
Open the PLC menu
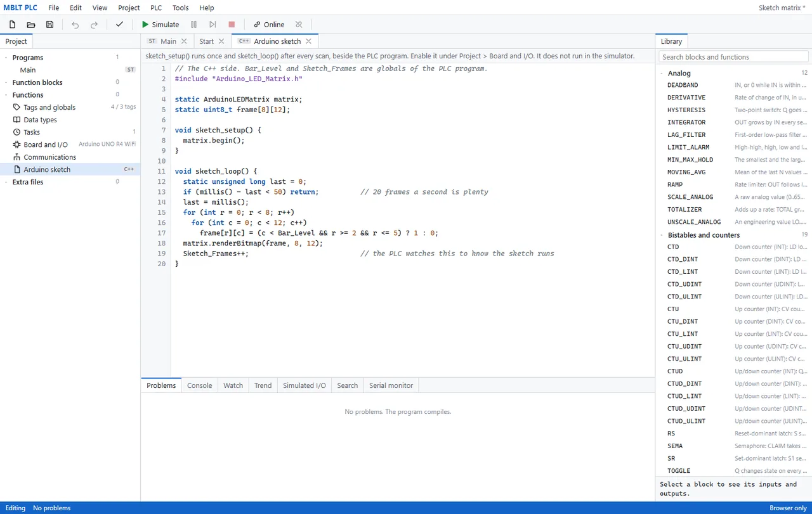click(156, 8)
